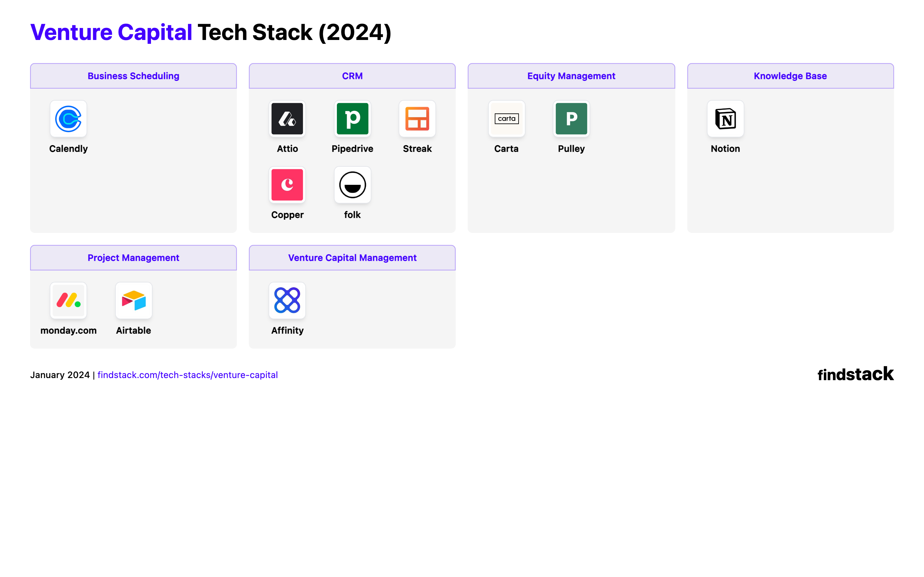The width and height of the screenshot is (924, 577).
Task: Open the Notion icon
Action: tap(725, 119)
